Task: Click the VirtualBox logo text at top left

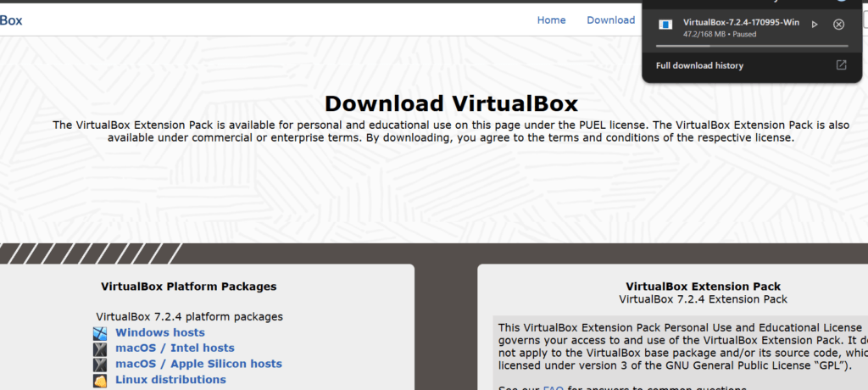Action: pos(11,20)
